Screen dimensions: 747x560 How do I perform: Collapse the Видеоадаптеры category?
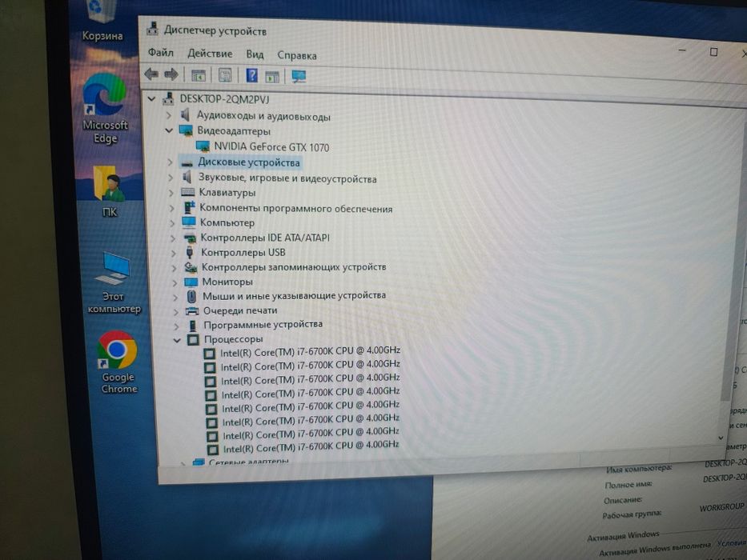point(169,130)
